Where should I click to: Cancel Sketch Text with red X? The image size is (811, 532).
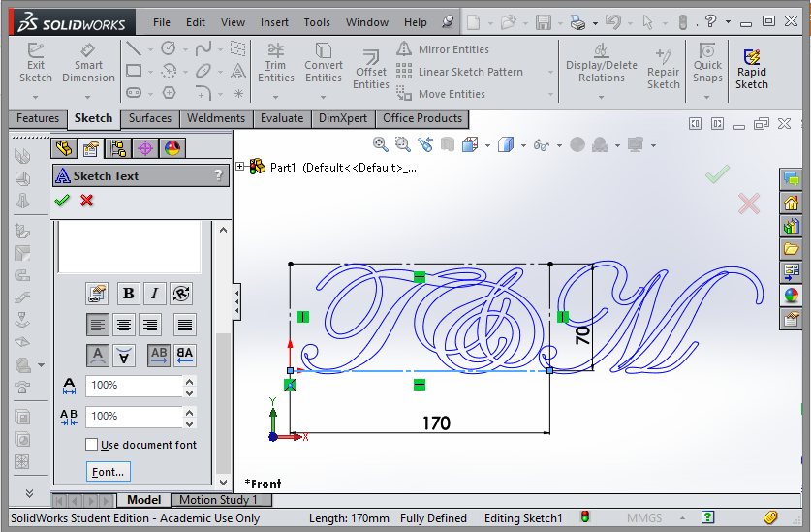87,201
